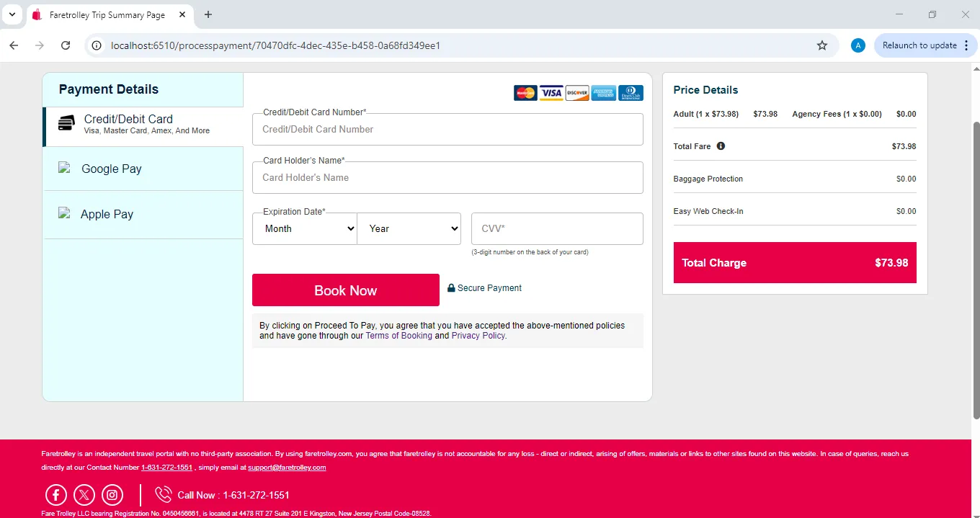
Task: Open the Instagram icon in footer
Action: point(112,495)
